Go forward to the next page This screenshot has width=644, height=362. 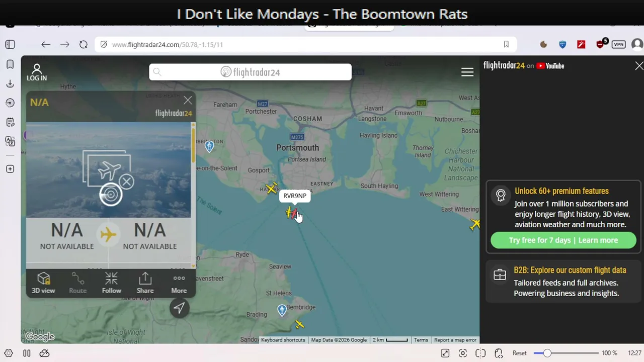coord(65,44)
